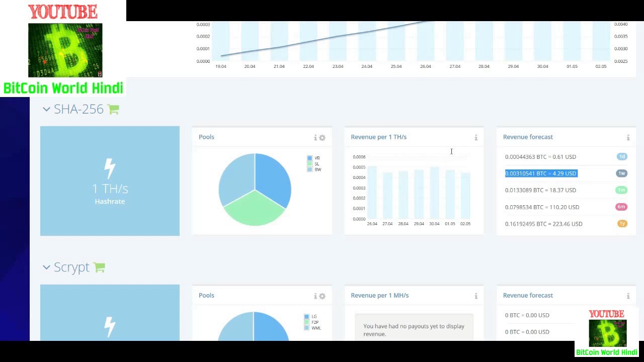This screenshot has height=362, width=644.
Task: Select the 1d forecast badge
Action: (622, 156)
